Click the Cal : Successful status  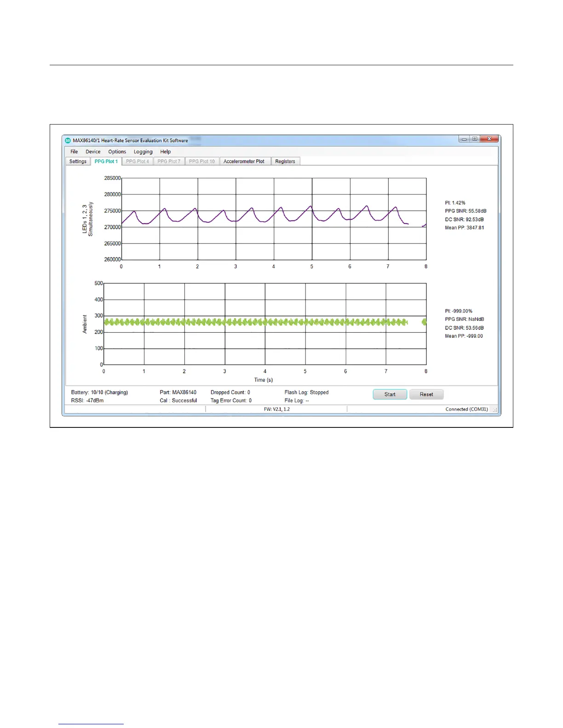pos(178,401)
